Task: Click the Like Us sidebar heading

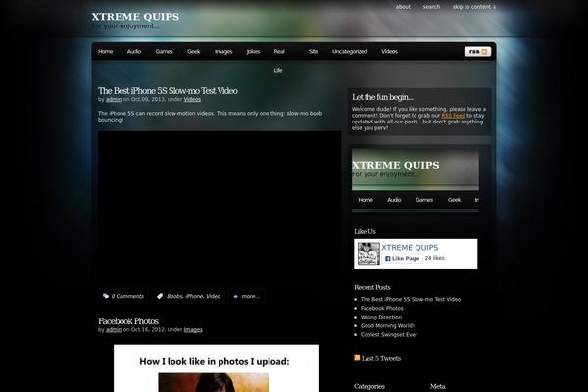Action: [365, 232]
